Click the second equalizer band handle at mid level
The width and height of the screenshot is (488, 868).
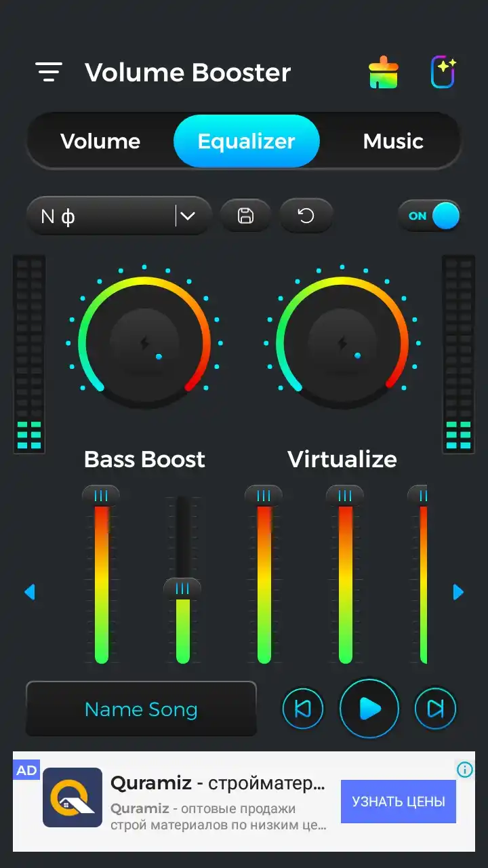pos(182,589)
